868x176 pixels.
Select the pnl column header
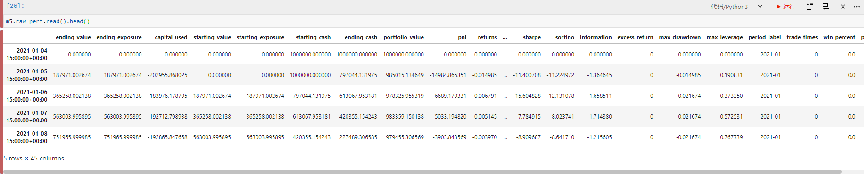point(462,37)
